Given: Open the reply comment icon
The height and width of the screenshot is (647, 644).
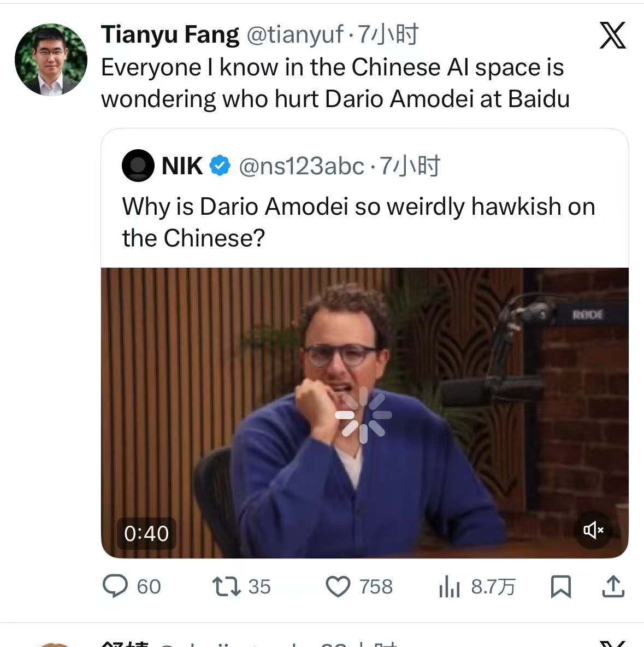Looking at the screenshot, I should pyautogui.click(x=115, y=586).
